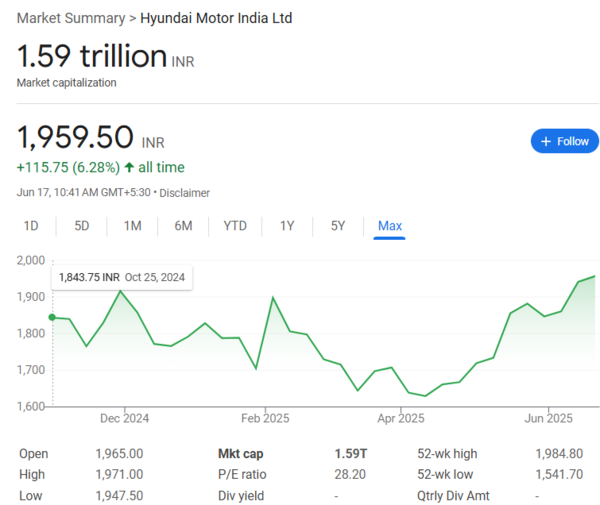Screen dimensions: 600x505
Task: Switch to the 1D time range tab
Action: (31, 226)
